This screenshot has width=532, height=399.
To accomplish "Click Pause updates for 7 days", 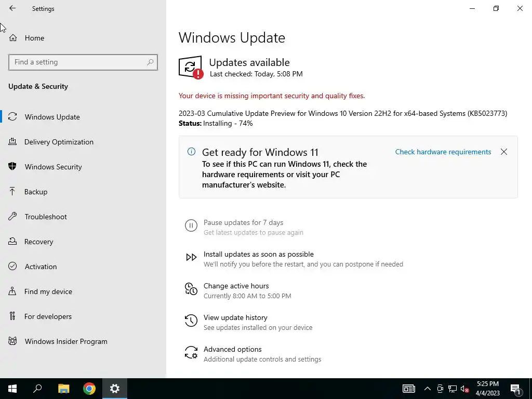I will pyautogui.click(x=243, y=222).
